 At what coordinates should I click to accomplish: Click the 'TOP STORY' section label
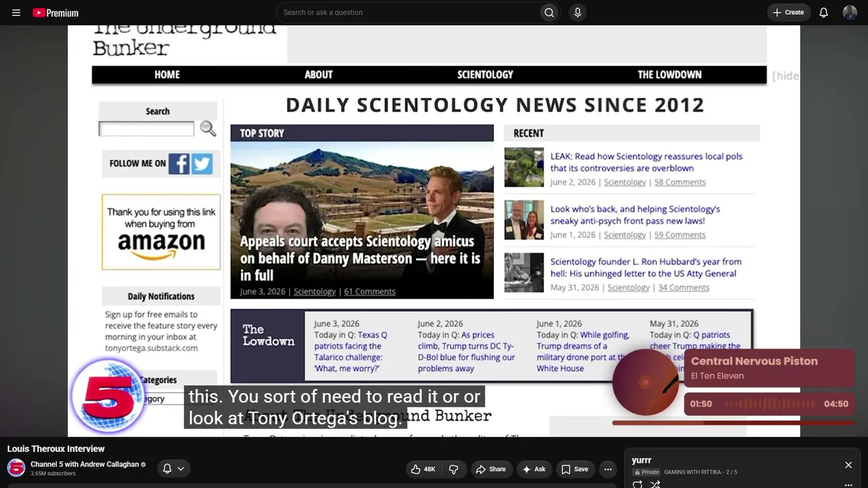pos(262,134)
